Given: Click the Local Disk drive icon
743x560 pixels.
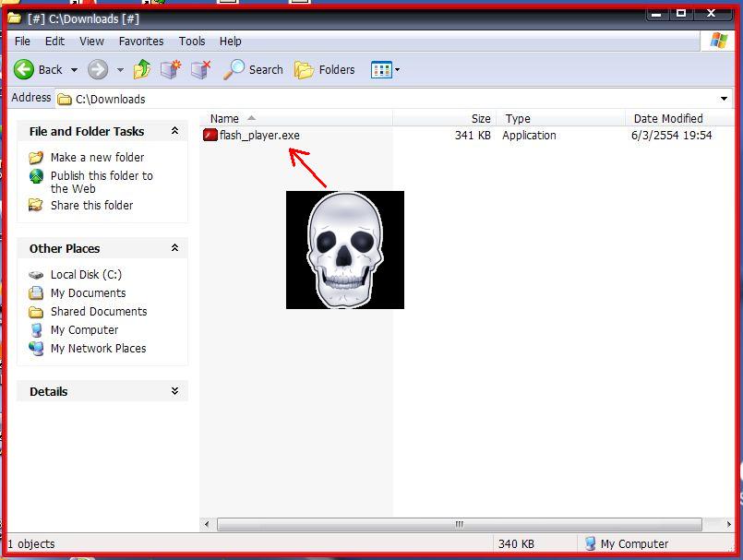Looking at the screenshot, I should click(x=36, y=275).
